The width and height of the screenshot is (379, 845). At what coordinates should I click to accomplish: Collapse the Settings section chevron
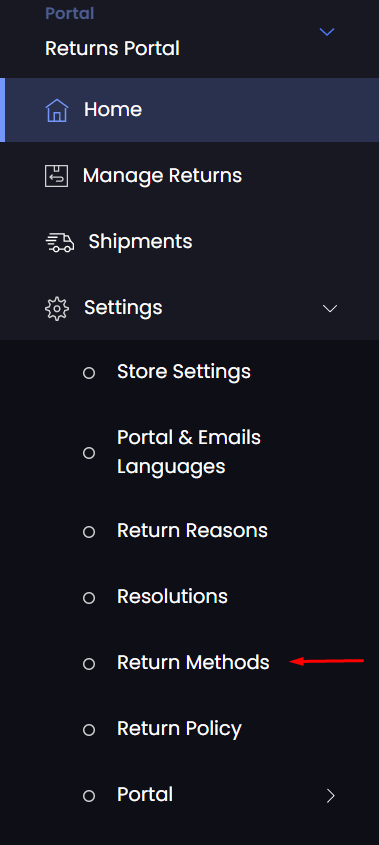pyautogui.click(x=329, y=308)
